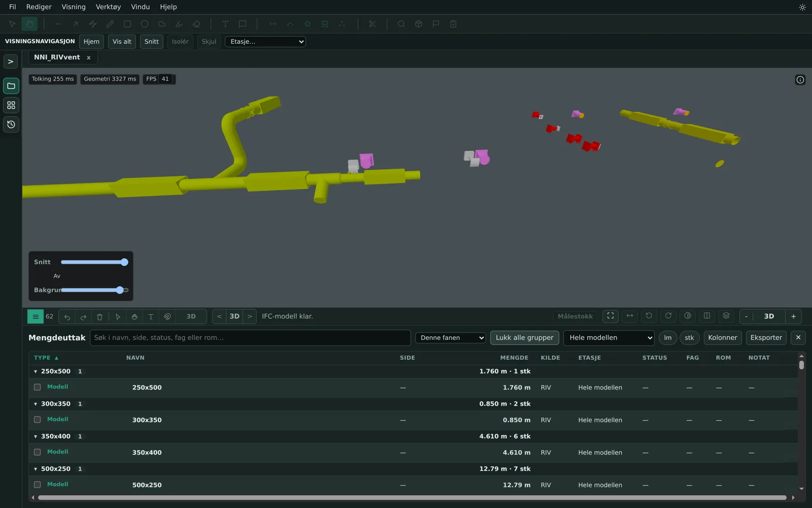Click the trash delete icon
The width and height of the screenshot is (812, 508).
(x=99, y=316)
